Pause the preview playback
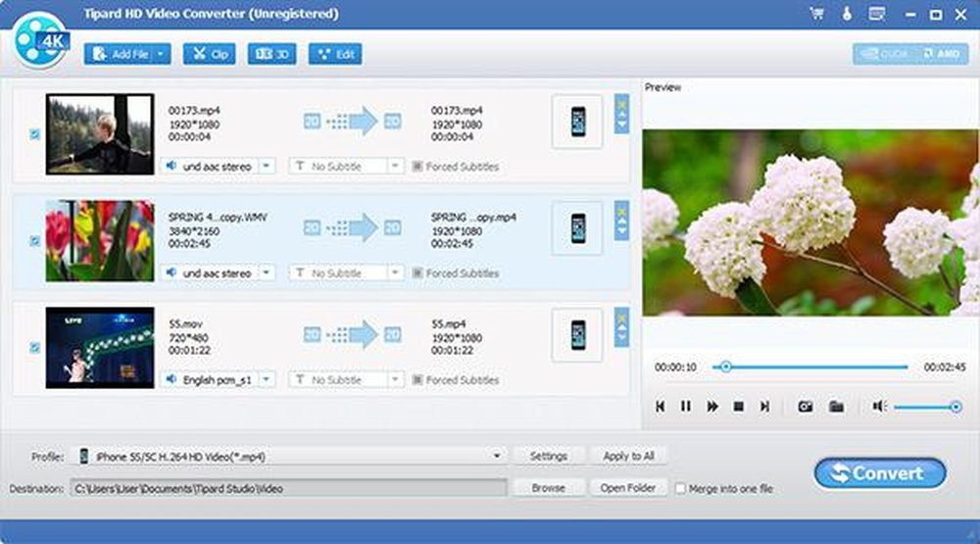The height and width of the screenshot is (544, 980). (686, 407)
